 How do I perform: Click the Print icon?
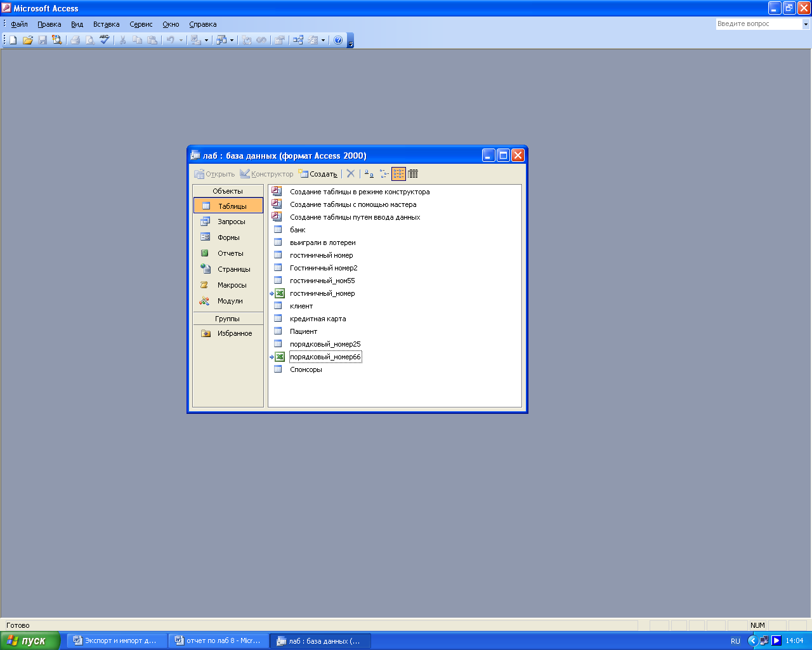click(75, 40)
